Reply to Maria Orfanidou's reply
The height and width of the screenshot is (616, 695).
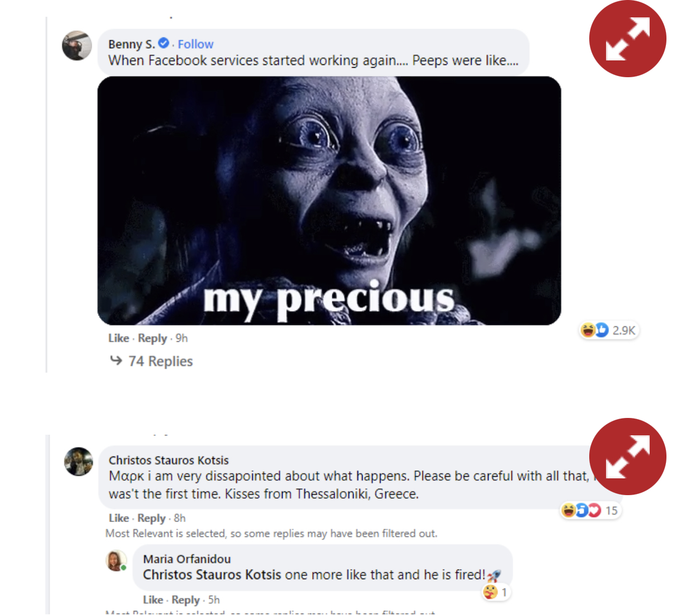pyautogui.click(x=186, y=600)
